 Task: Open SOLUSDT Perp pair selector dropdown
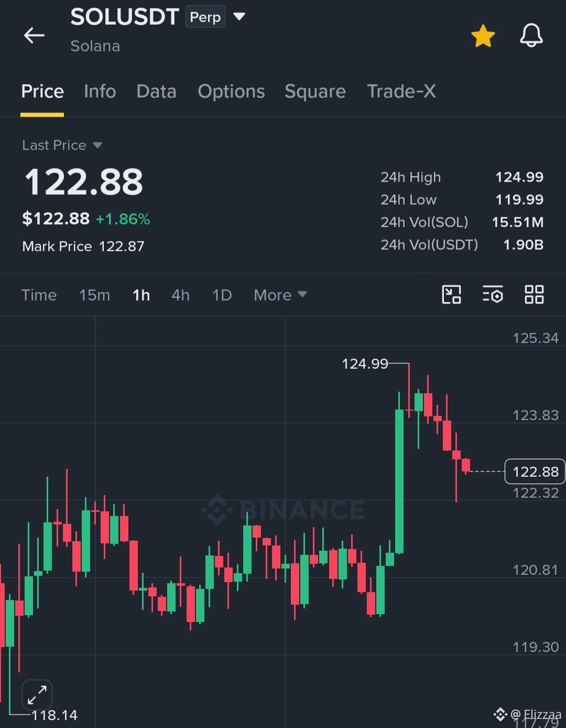pos(239,17)
